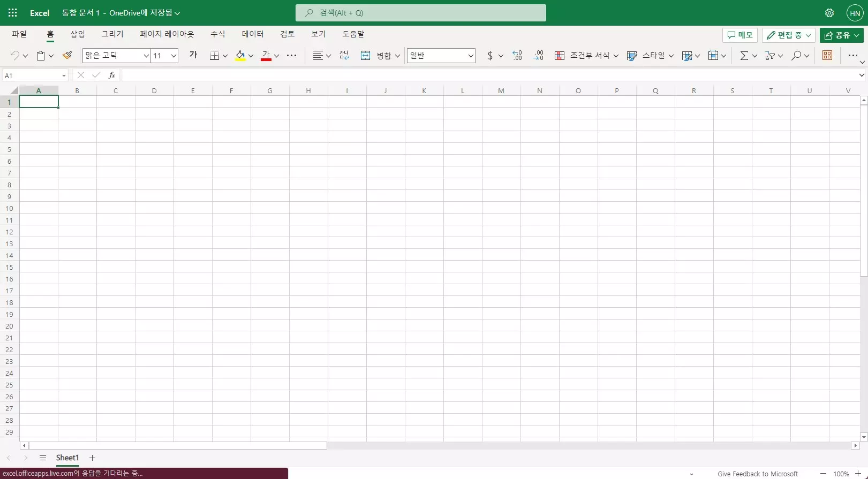Click decrease decimal icon
The width and height of the screenshot is (868, 479).
538,55
